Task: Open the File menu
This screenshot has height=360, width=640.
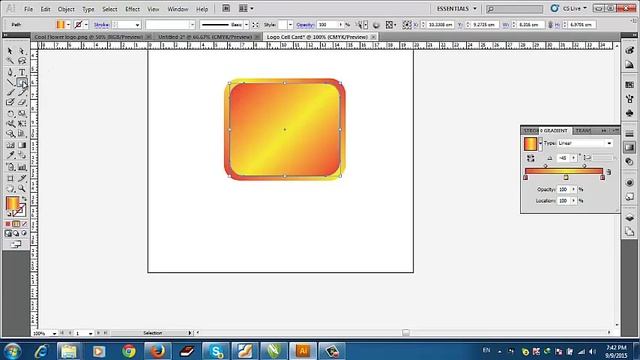Action: click(x=28, y=9)
